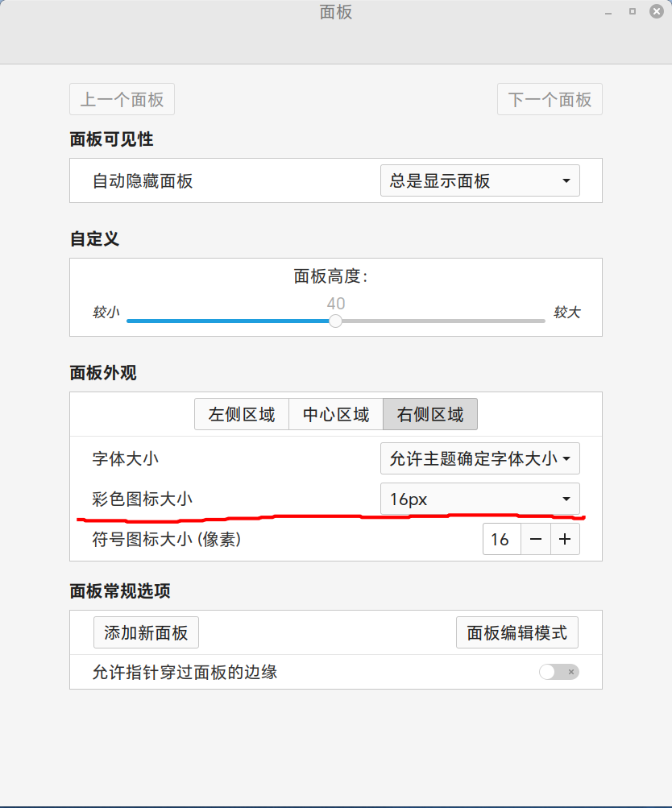Open the 总是显示面板 dropdown
Viewport: 672px width, 808px height.
click(479, 180)
